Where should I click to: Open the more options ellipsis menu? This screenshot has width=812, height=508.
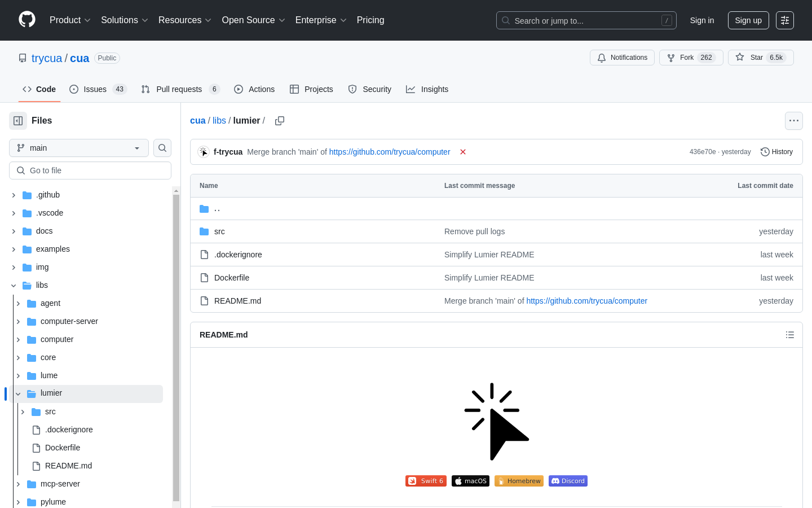click(794, 121)
